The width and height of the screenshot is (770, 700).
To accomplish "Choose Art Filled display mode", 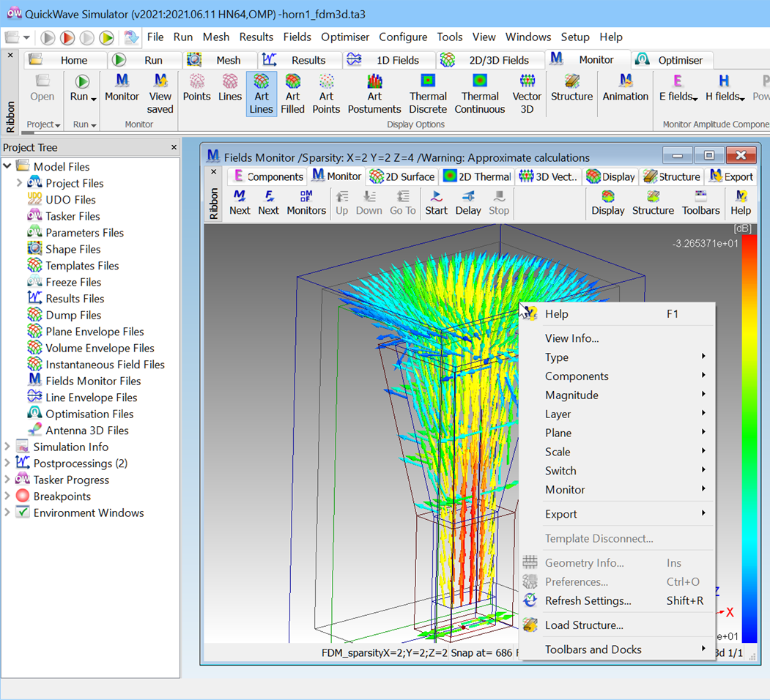I will 292,94.
